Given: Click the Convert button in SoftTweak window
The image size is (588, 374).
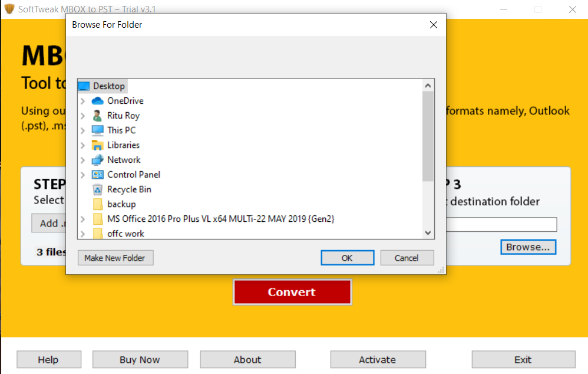Looking at the screenshot, I should tap(292, 292).
